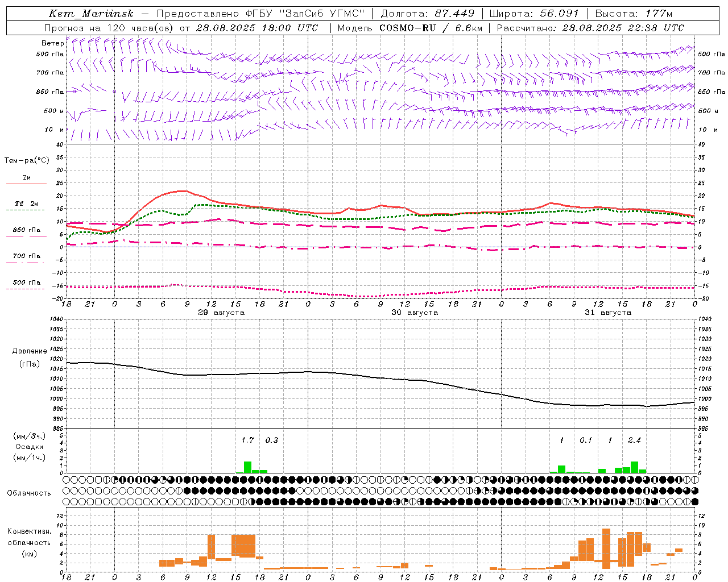Click the tallest green precipitation bar under 1.7
728x582 pixels.
[247, 467]
